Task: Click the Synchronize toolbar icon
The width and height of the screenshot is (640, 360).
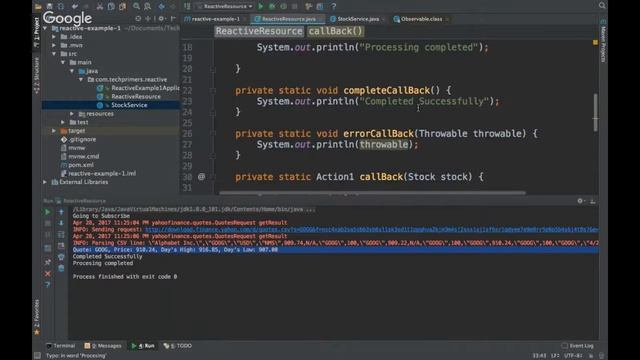Action: point(61,6)
